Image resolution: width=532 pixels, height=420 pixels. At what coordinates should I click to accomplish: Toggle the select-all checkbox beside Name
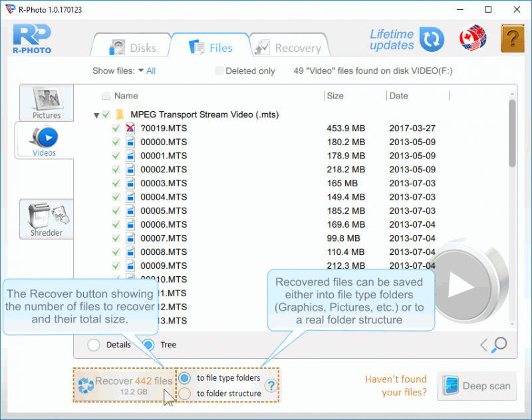pyautogui.click(x=106, y=96)
